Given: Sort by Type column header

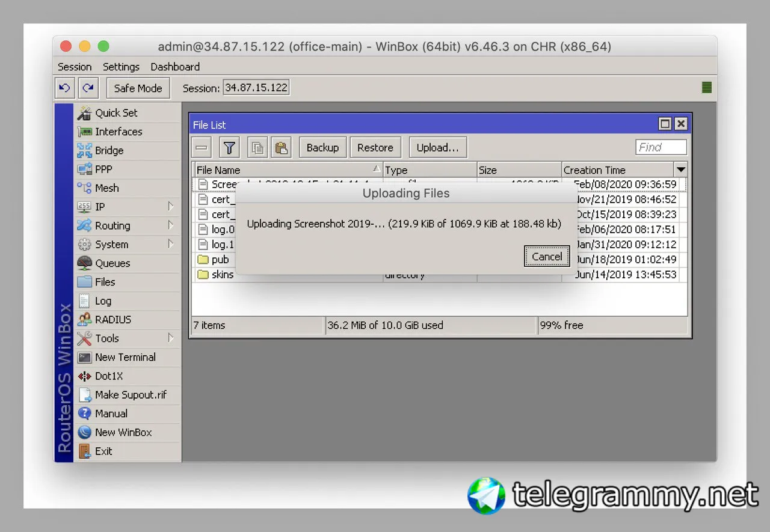Looking at the screenshot, I should [430, 170].
